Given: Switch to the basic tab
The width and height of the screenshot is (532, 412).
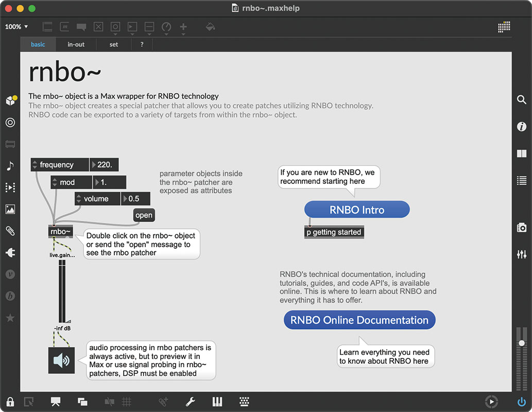Looking at the screenshot, I should 38,44.
